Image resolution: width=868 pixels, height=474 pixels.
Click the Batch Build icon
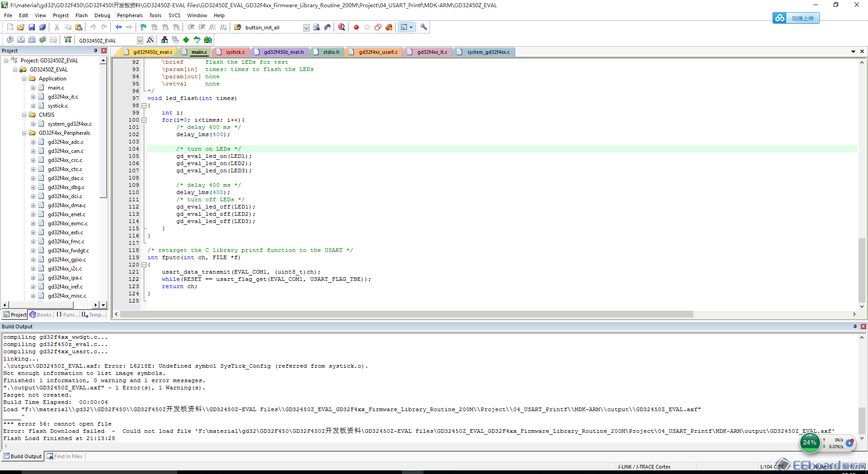pos(42,40)
